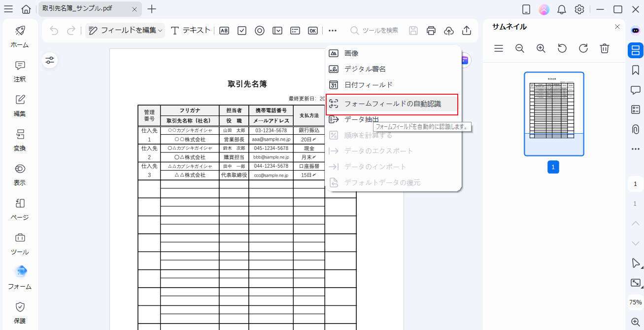Screen dimensions: 644x330
Task: Select the OK push button field tool
Action: pyautogui.click(x=312, y=30)
